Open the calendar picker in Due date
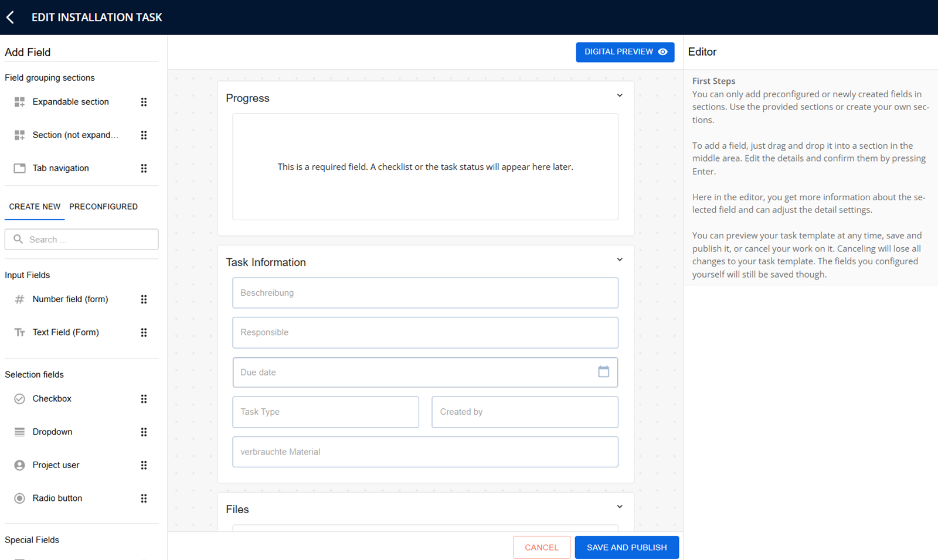 tap(603, 371)
